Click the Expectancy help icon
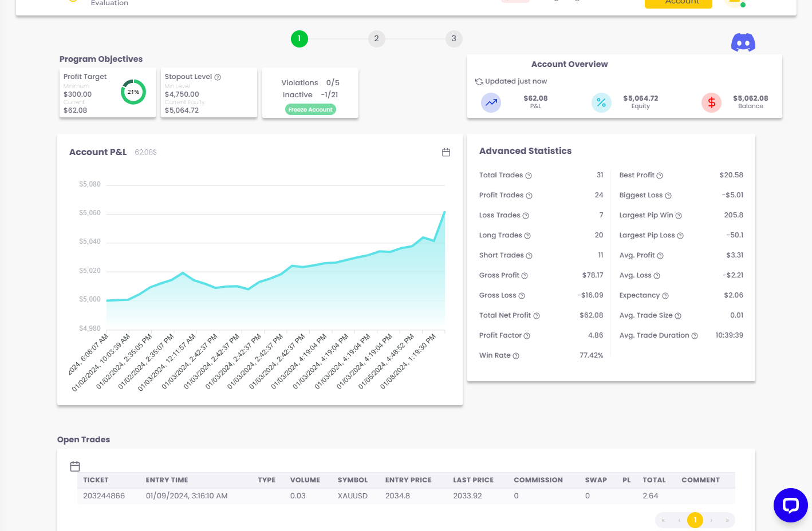The height and width of the screenshot is (531, 812). pyautogui.click(x=665, y=296)
